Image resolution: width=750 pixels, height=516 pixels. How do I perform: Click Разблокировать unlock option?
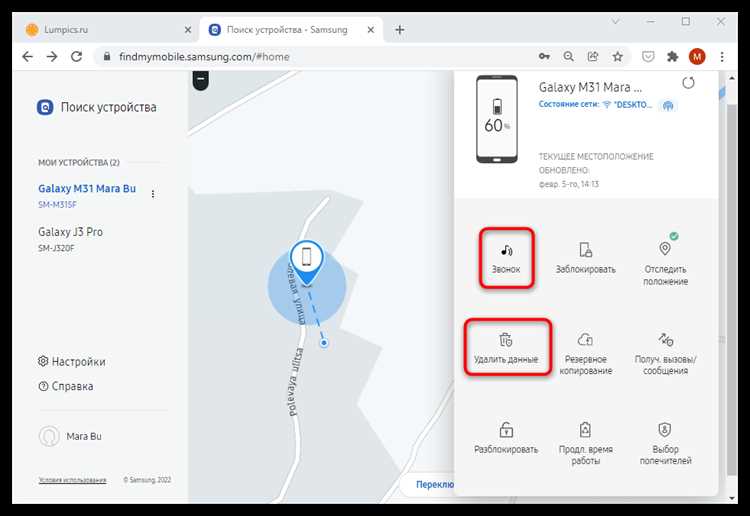coord(506,438)
